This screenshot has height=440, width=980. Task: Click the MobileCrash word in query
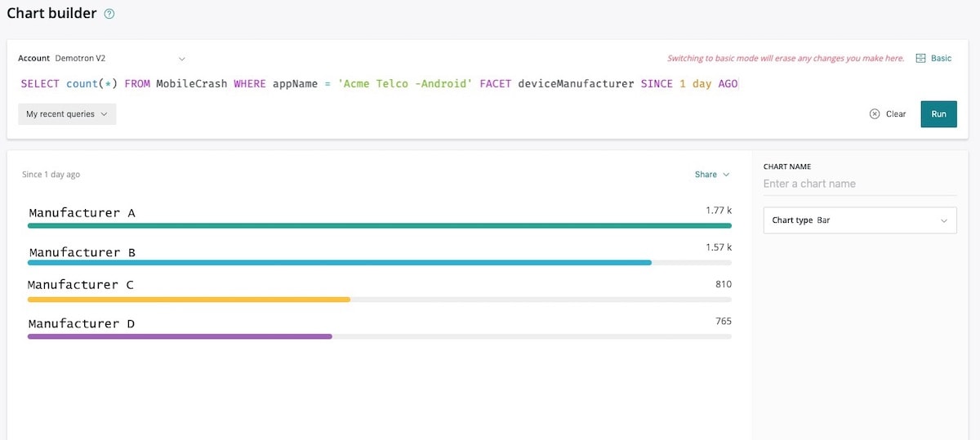coord(192,84)
